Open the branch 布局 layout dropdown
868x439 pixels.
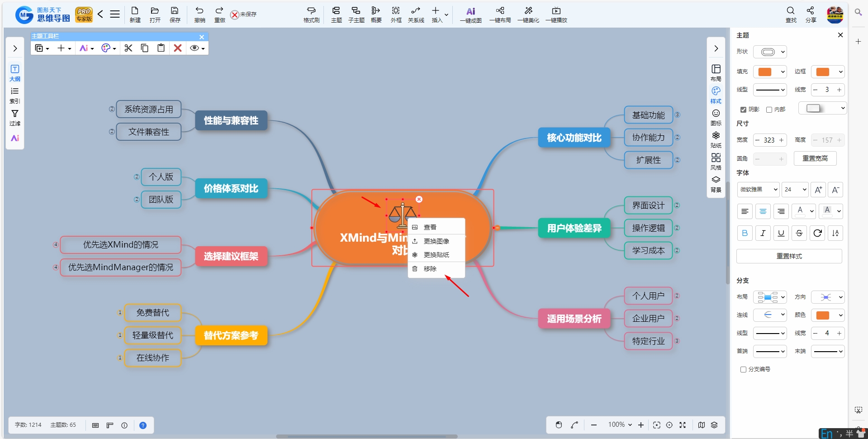[770, 297]
